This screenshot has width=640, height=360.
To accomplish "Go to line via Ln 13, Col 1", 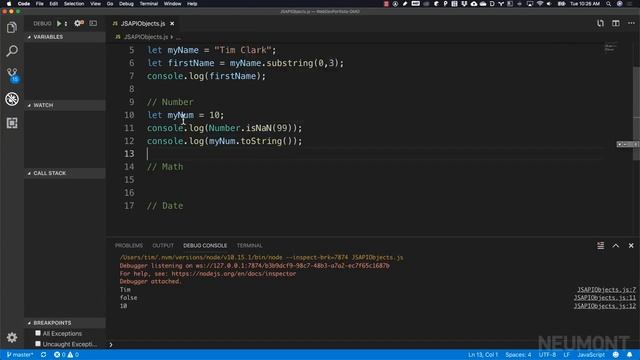I will tap(483, 355).
